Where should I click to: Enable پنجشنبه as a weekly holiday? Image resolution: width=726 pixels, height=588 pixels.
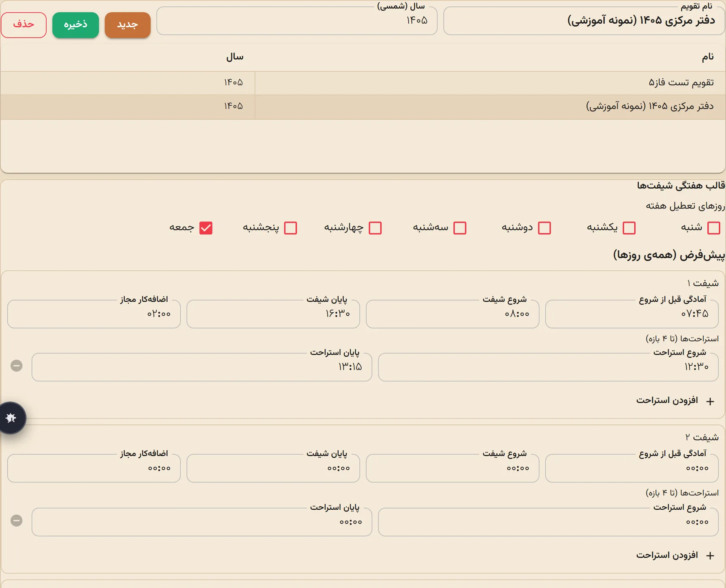[x=290, y=228]
